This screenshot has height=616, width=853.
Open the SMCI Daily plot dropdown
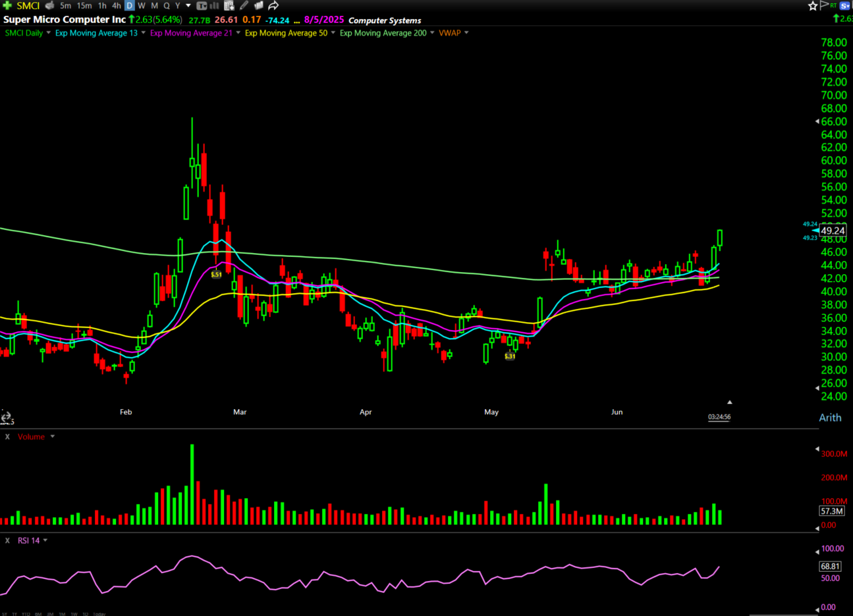click(49, 33)
